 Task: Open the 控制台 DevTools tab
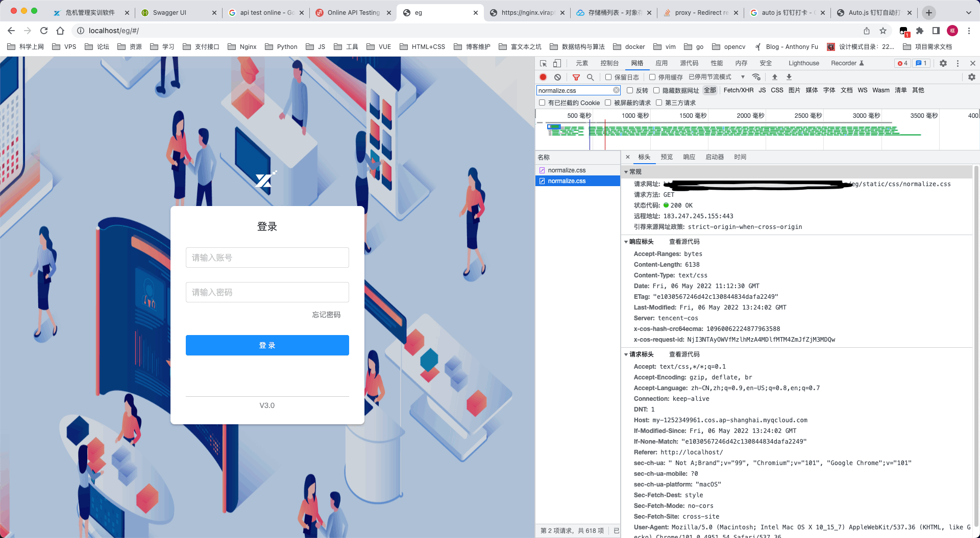coord(609,63)
